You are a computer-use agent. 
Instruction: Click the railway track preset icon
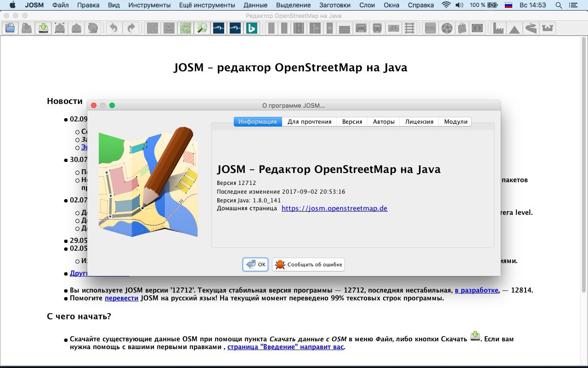(x=409, y=28)
